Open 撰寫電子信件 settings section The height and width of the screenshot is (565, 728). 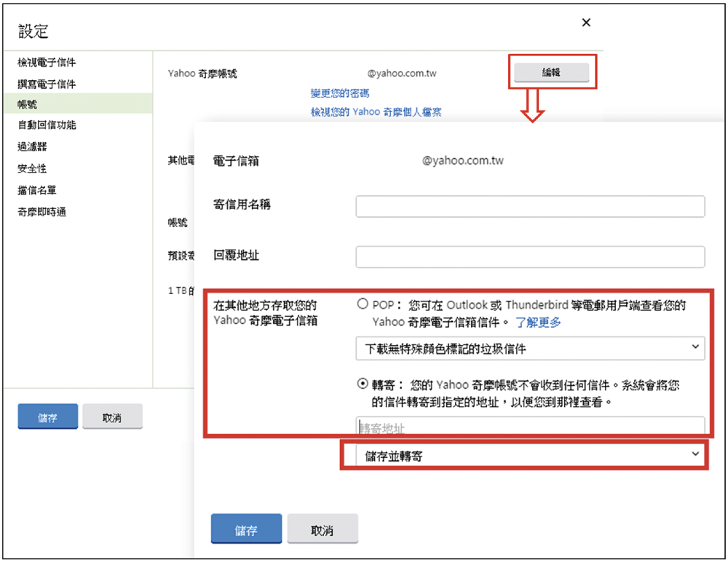tap(47, 84)
